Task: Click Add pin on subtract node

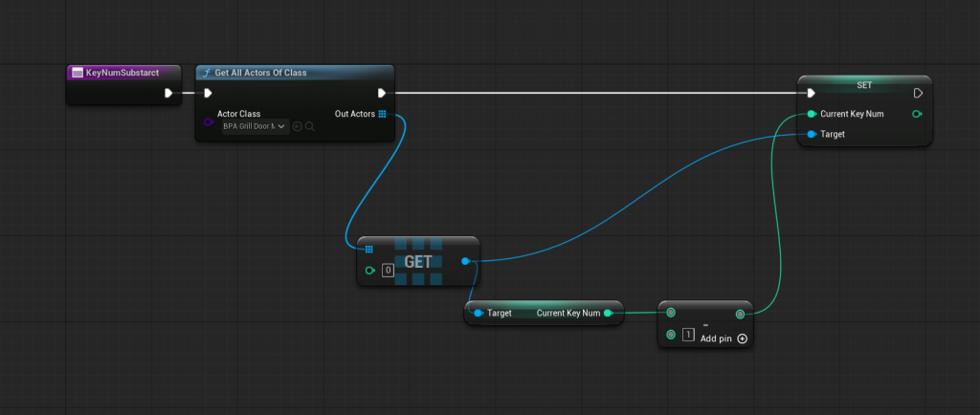Action: point(724,339)
